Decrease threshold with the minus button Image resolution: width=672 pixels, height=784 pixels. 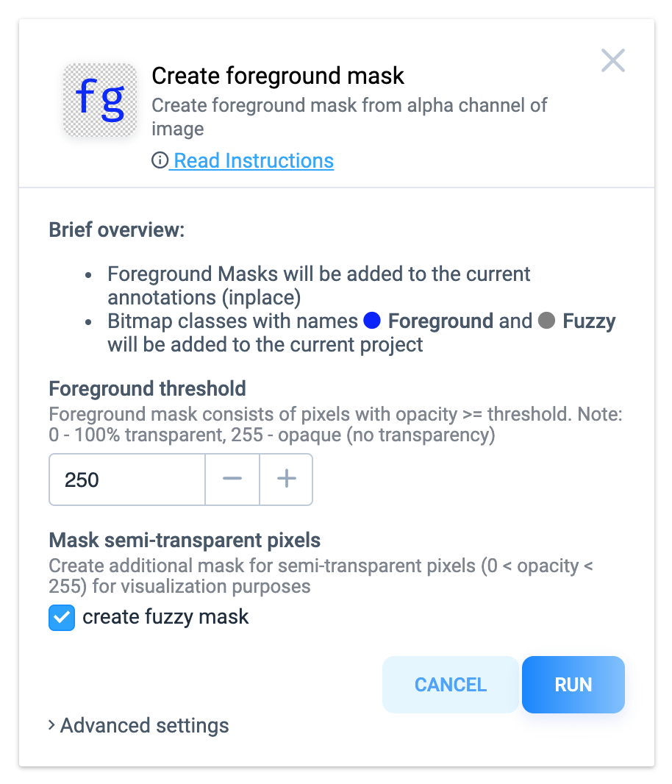coord(232,480)
